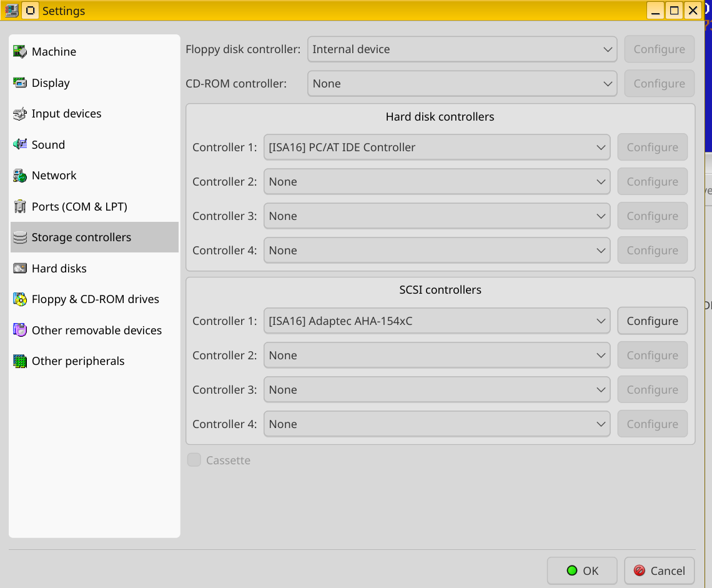
Task: Open the Floppy disk controller dropdown
Action: (x=462, y=49)
